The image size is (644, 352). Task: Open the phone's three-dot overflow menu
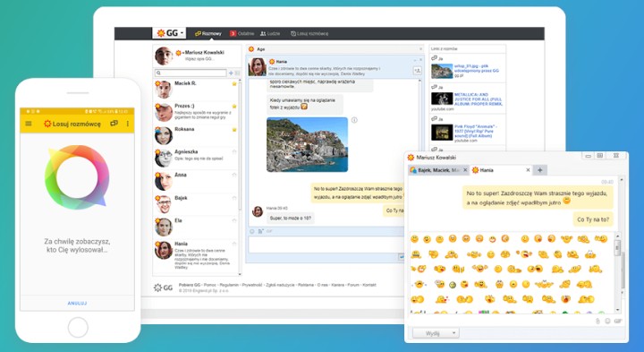pos(128,124)
